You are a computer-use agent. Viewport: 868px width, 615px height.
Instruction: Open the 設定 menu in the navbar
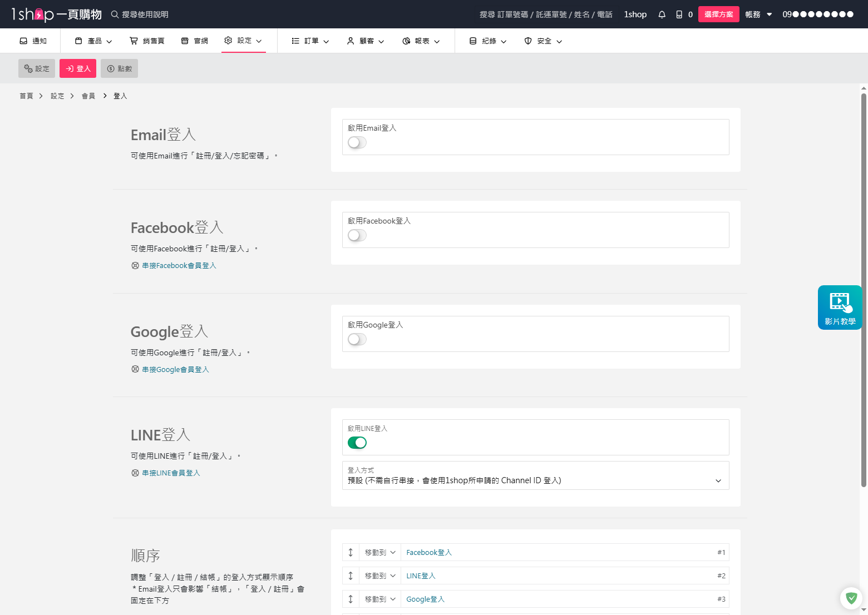point(243,40)
